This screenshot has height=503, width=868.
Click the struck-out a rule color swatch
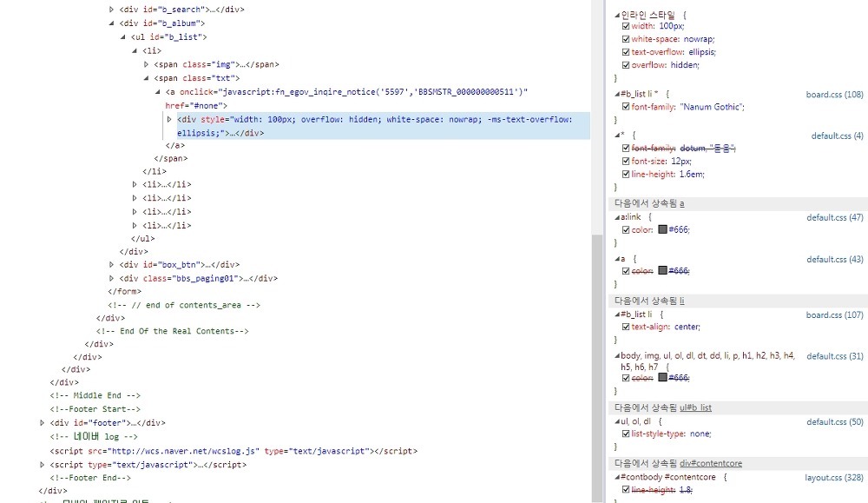(x=662, y=270)
